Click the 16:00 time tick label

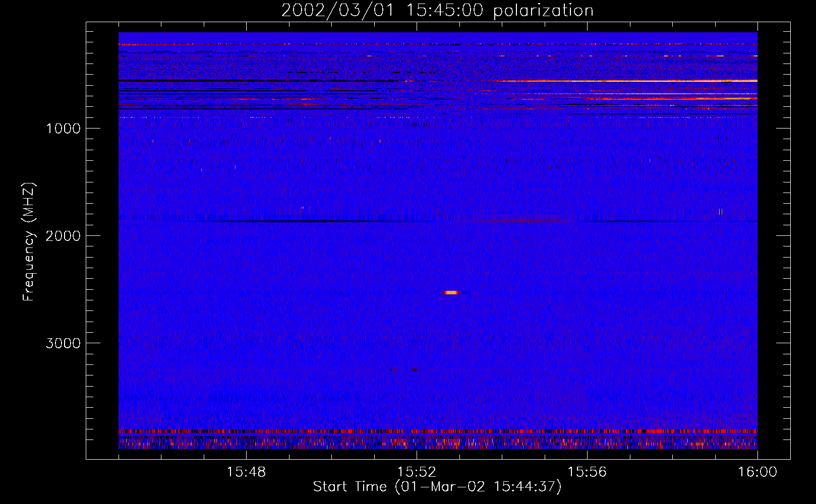[757, 472]
